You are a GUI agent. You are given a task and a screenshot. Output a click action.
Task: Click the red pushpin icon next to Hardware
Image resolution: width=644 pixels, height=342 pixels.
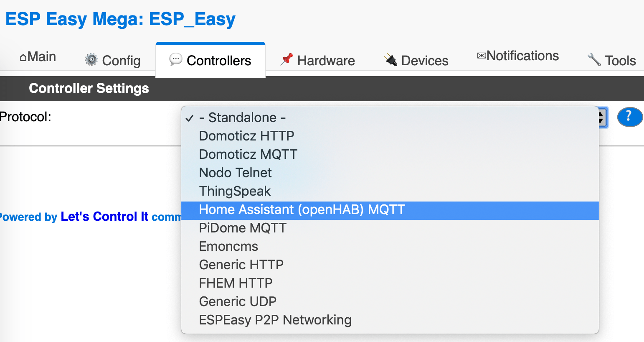pyautogui.click(x=286, y=59)
